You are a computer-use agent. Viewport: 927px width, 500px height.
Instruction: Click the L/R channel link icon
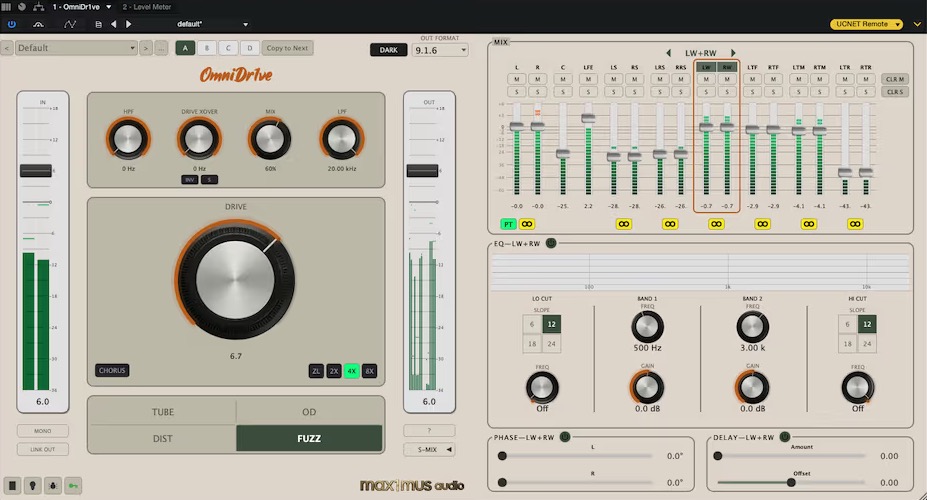pyautogui.click(x=527, y=224)
